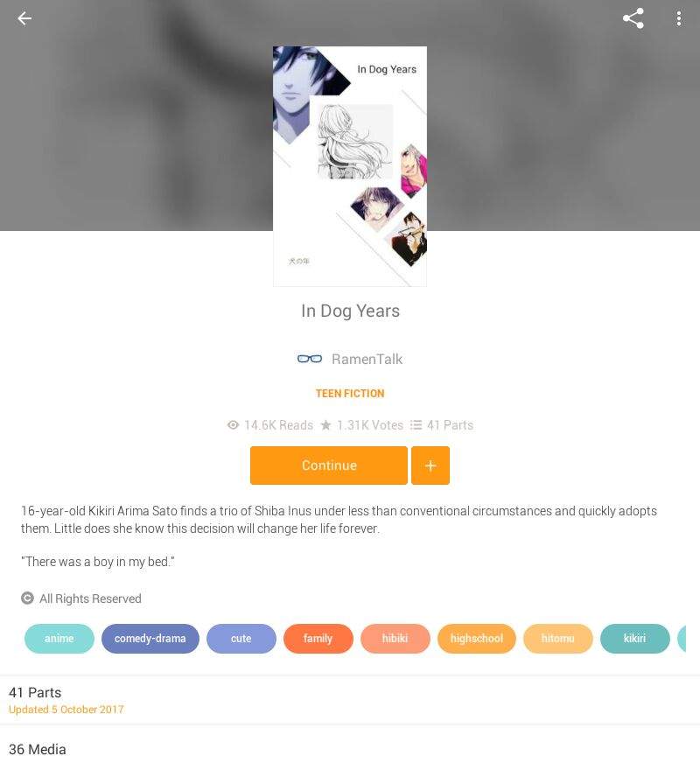Open the three-dot overflow menu
700x770 pixels.
678,18
